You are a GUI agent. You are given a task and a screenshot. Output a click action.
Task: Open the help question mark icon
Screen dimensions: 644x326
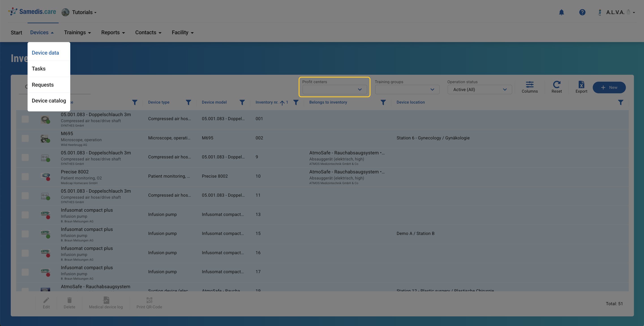pos(582,12)
